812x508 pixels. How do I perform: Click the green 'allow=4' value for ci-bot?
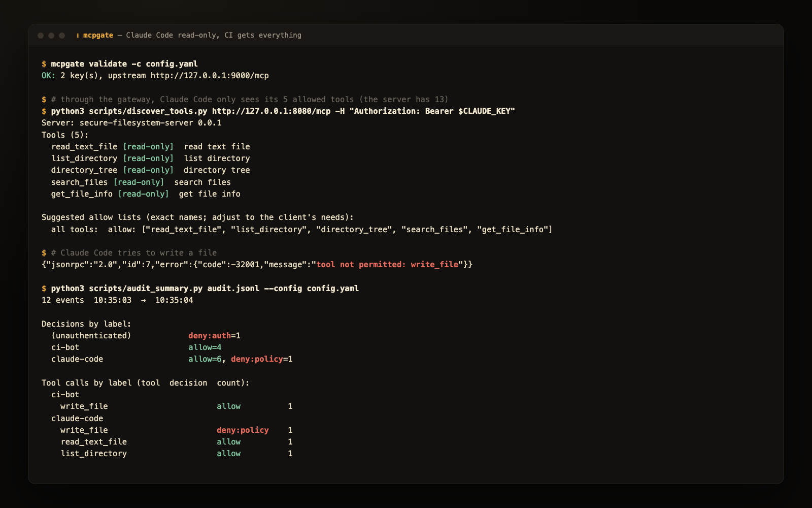tap(205, 347)
